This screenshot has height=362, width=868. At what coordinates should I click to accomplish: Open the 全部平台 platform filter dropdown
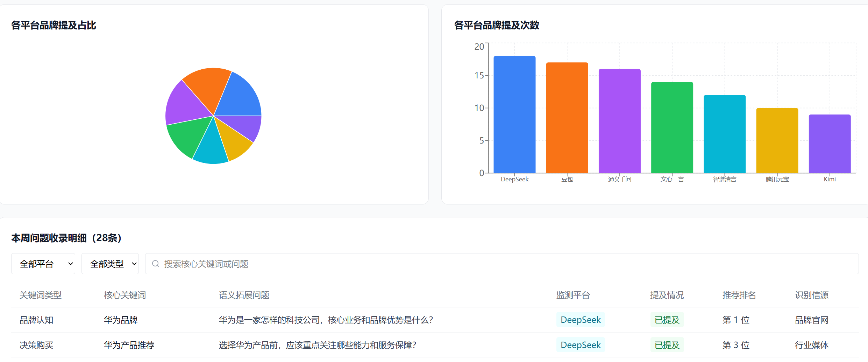[43, 264]
